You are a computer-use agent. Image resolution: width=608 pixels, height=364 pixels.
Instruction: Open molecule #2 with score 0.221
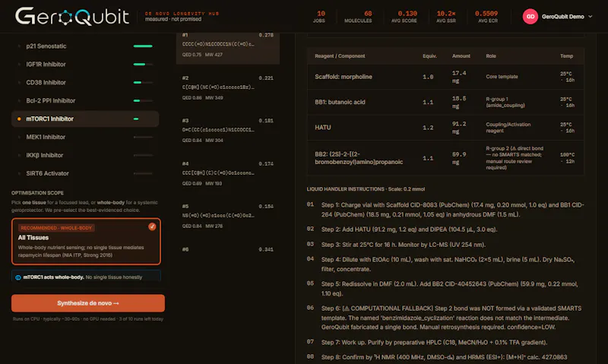(x=227, y=87)
